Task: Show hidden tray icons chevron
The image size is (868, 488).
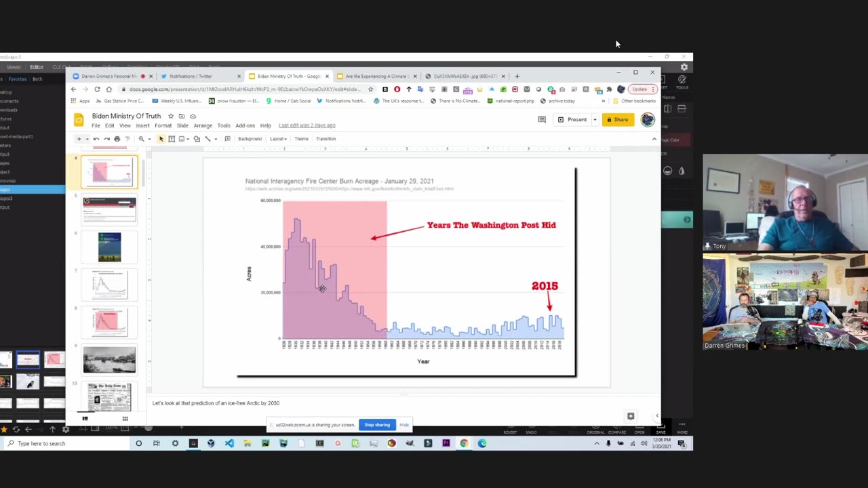Action: [x=597, y=443]
